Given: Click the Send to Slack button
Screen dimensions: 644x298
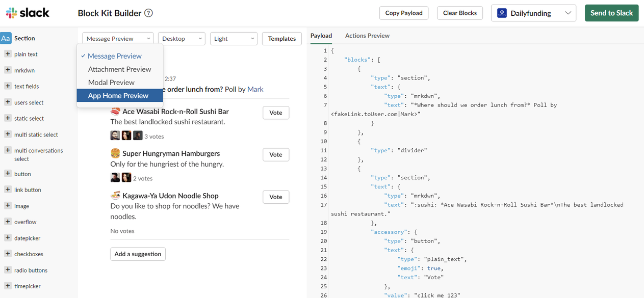Looking at the screenshot, I should point(612,13).
